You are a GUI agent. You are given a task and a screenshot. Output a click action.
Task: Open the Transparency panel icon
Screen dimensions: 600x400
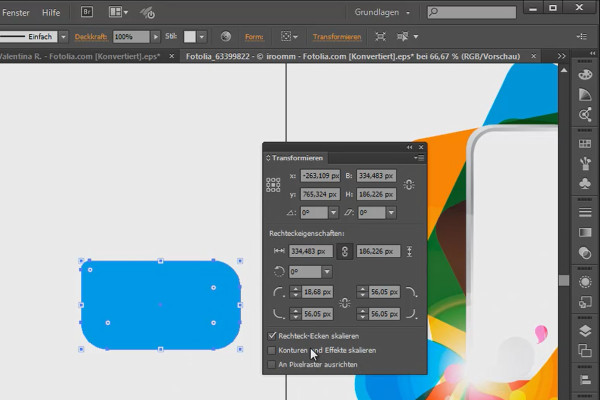click(x=585, y=253)
